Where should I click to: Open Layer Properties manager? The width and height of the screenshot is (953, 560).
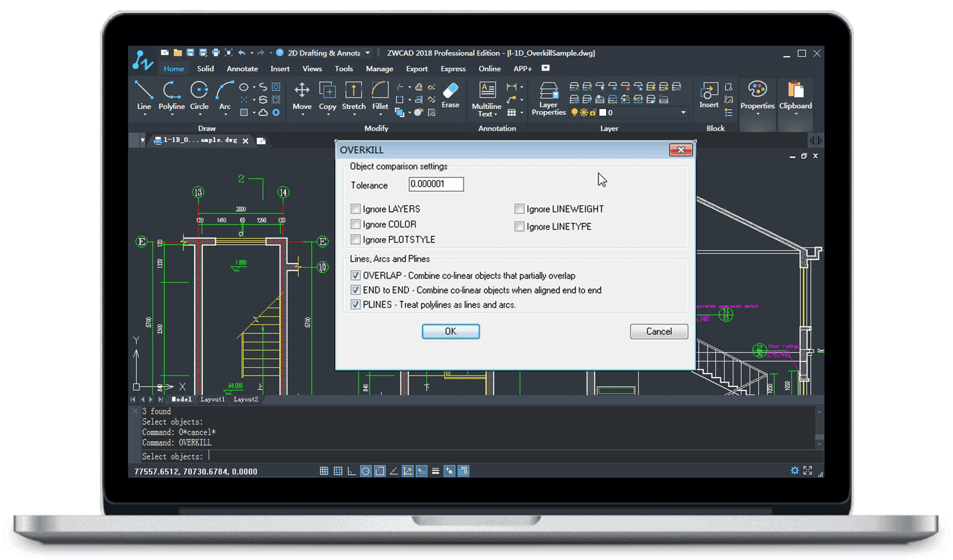point(549,98)
